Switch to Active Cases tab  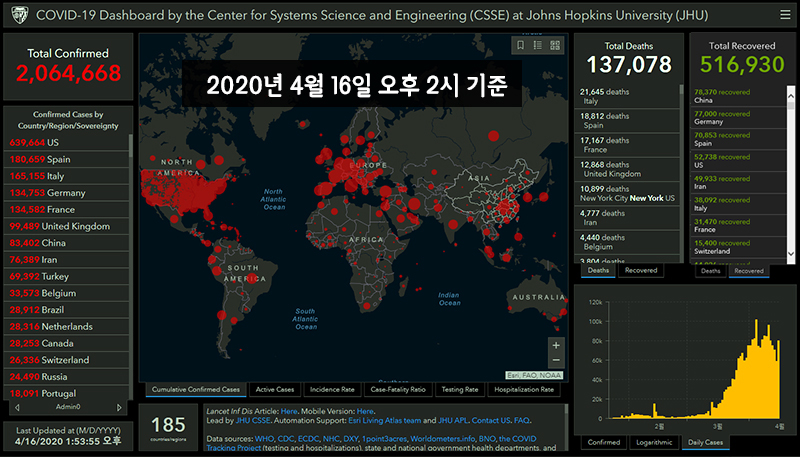(275, 390)
